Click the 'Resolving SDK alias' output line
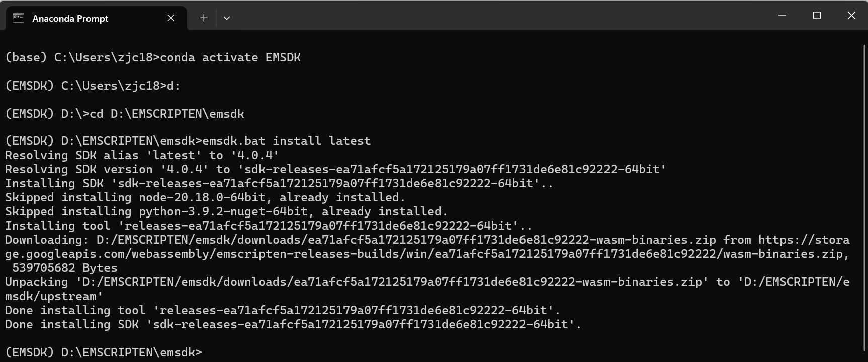Viewport: 868px width, 362px height. tap(142, 155)
